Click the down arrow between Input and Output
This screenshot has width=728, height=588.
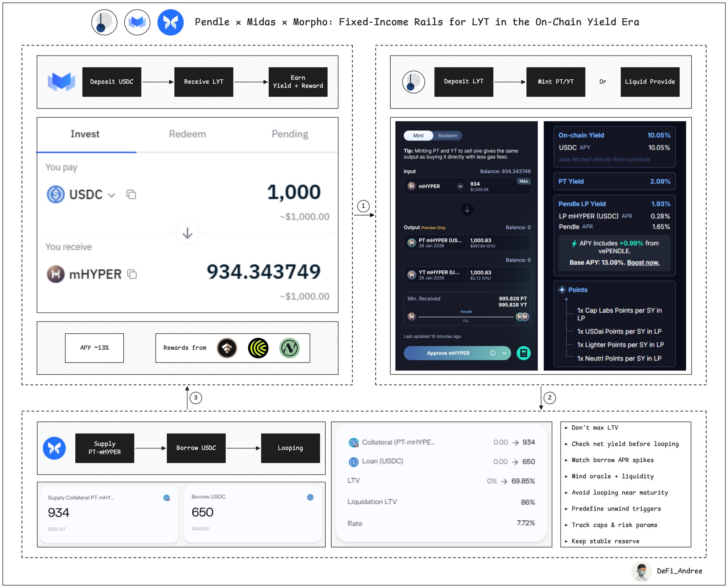tap(467, 210)
